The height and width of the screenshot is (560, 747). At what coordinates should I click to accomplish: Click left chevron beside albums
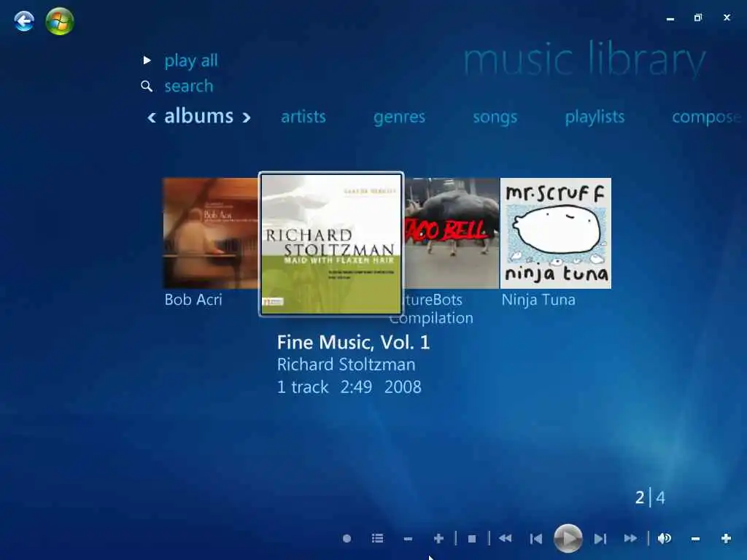[x=152, y=117]
